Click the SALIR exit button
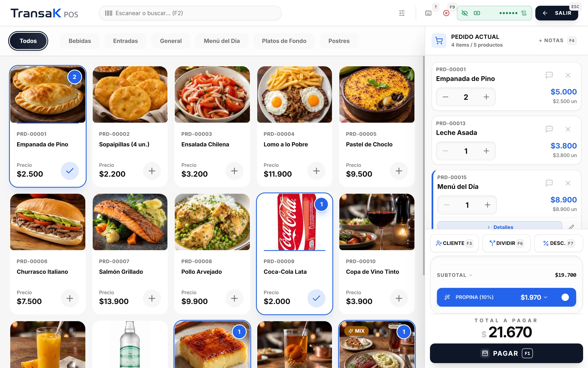 (556, 13)
